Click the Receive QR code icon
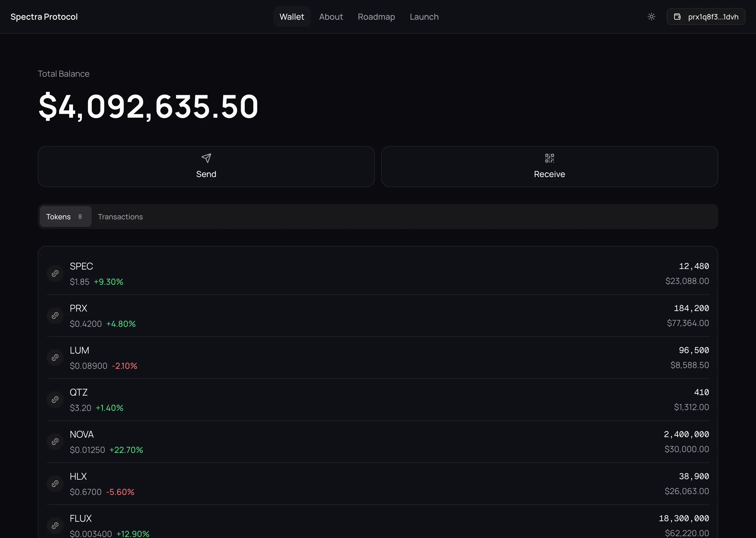Screen dimensions: 756x538 point(549,158)
